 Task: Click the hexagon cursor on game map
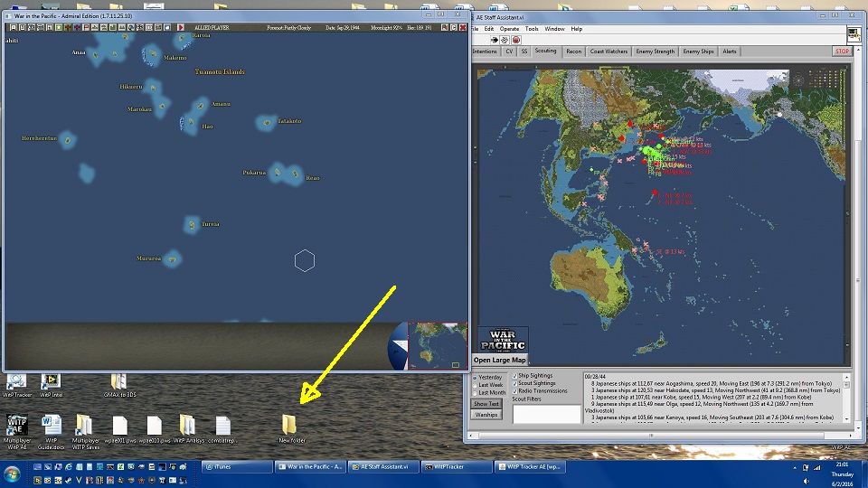[305, 260]
